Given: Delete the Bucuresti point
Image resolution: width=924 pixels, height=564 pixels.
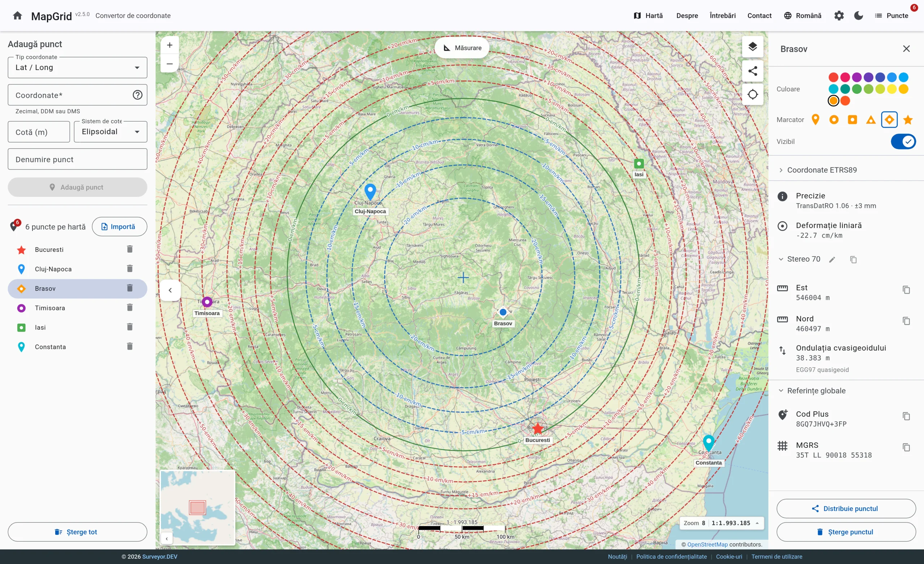Looking at the screenshot, I should tap(130, 249).
